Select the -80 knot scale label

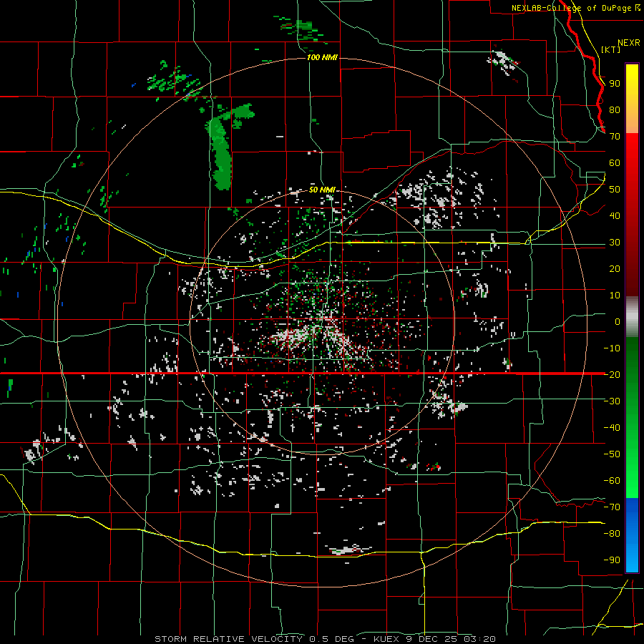pyautogui.click(x=612, y=534)
